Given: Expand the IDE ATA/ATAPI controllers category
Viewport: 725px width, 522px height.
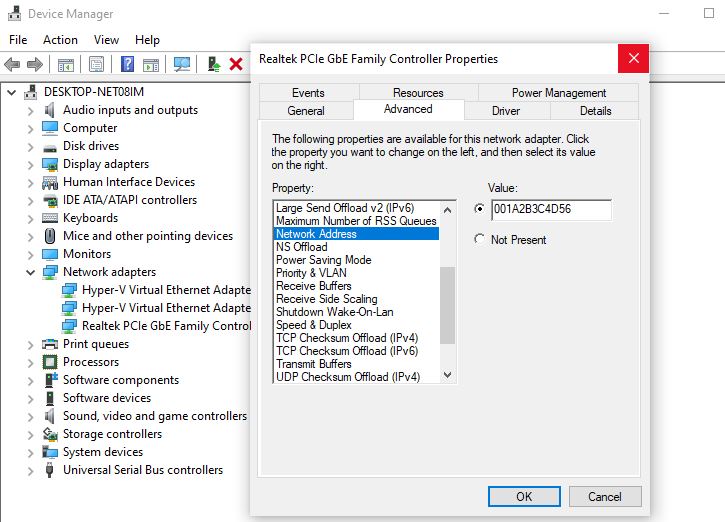Looking at the screenshot, I should 31,201.
